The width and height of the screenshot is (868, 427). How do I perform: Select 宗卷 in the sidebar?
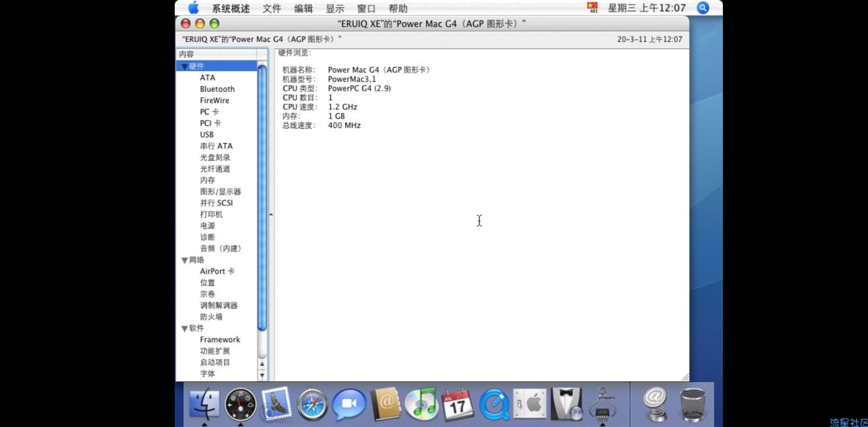coord(207,294)
